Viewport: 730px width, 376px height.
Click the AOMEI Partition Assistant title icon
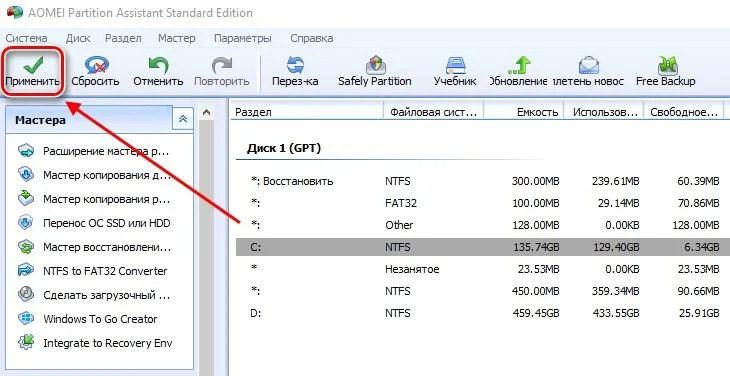pos(15,12)
